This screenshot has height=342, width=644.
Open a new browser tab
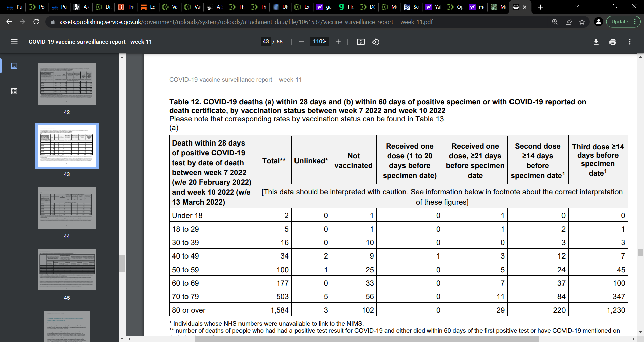[540, 7]
